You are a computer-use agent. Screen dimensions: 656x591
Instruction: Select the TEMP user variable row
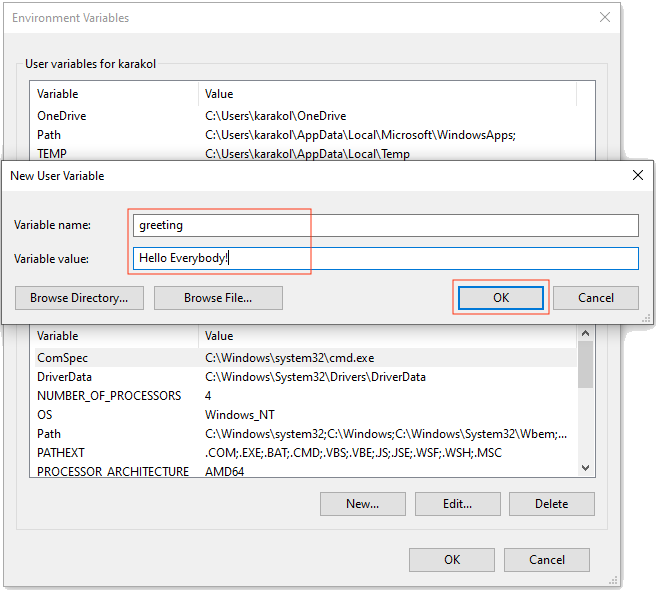[x=305, y=153]
